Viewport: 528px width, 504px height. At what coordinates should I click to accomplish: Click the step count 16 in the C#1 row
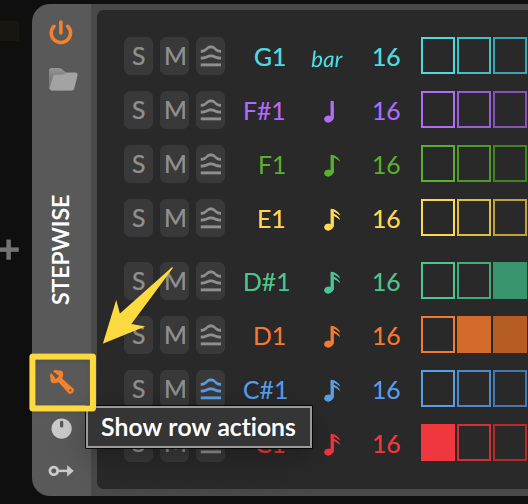(387, 390)
